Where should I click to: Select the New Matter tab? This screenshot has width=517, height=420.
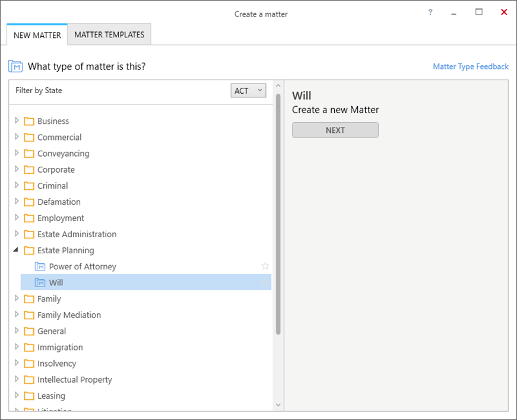coord(37,35)
